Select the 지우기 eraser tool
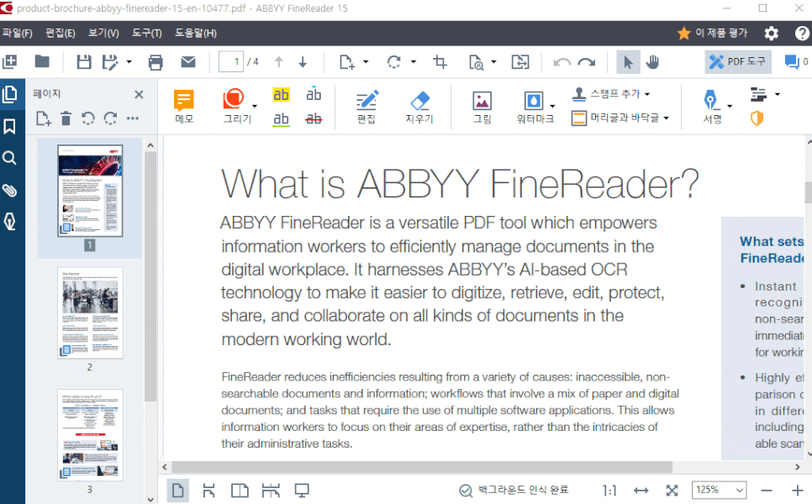Image resolution: width=812 pixels, height=504 pixels. (419, 106)
